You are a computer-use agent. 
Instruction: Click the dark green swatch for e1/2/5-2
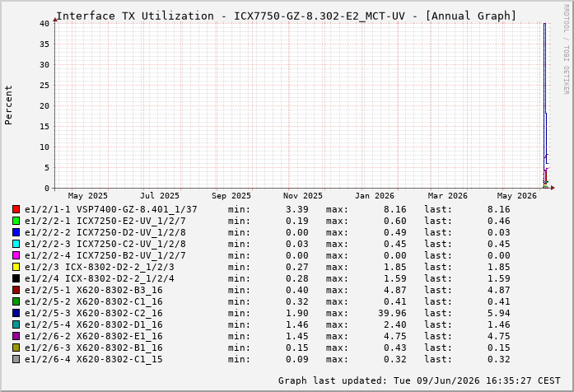coord(16,301)
